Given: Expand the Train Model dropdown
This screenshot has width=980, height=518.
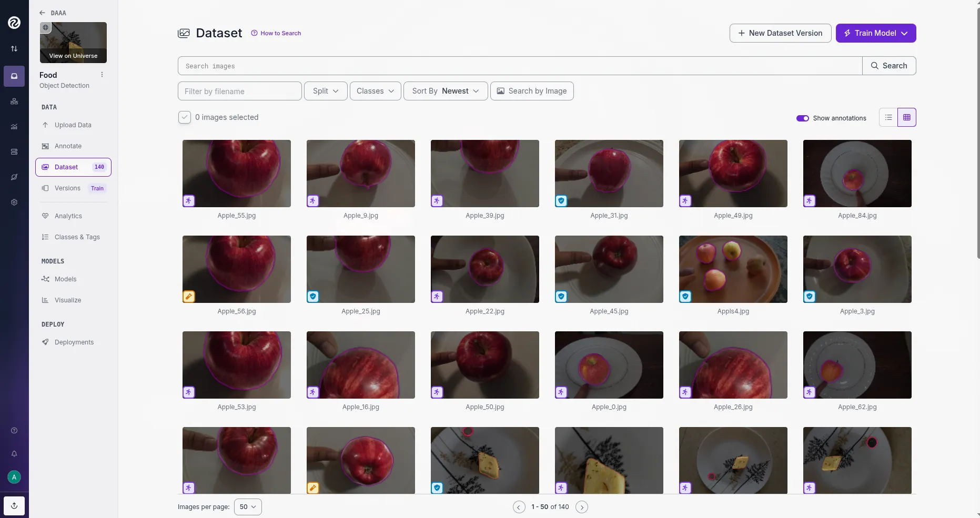Looking at the screenshot, I should (x=876, y=33).
